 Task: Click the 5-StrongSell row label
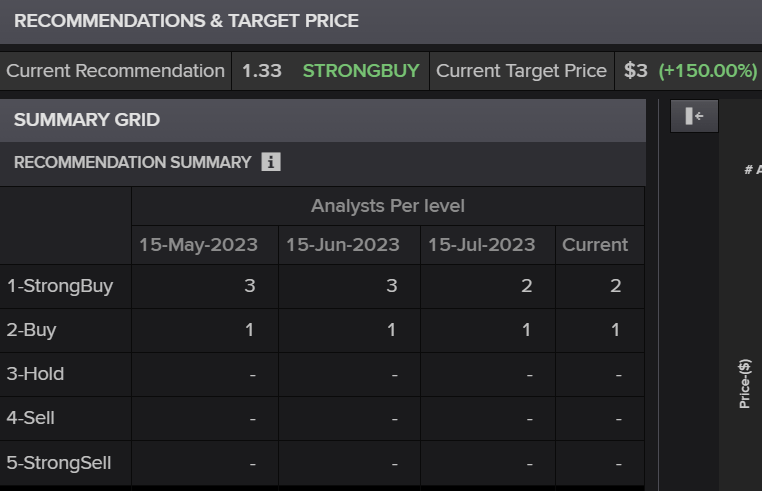click(x=59, y=463)
